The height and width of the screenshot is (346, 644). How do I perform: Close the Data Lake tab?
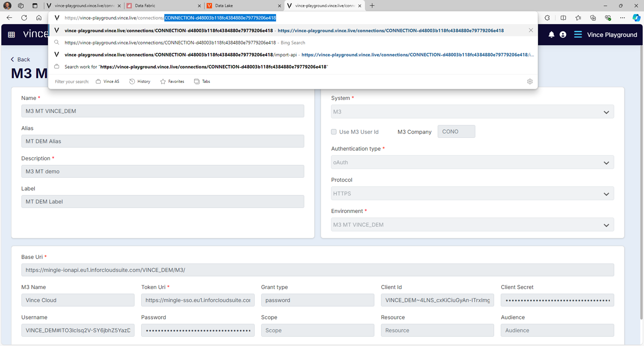(x=279, y=6)
